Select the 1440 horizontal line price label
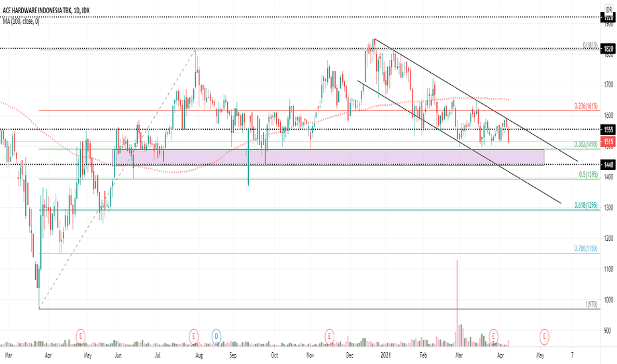The image size is (617, 364). click(608, 165)
